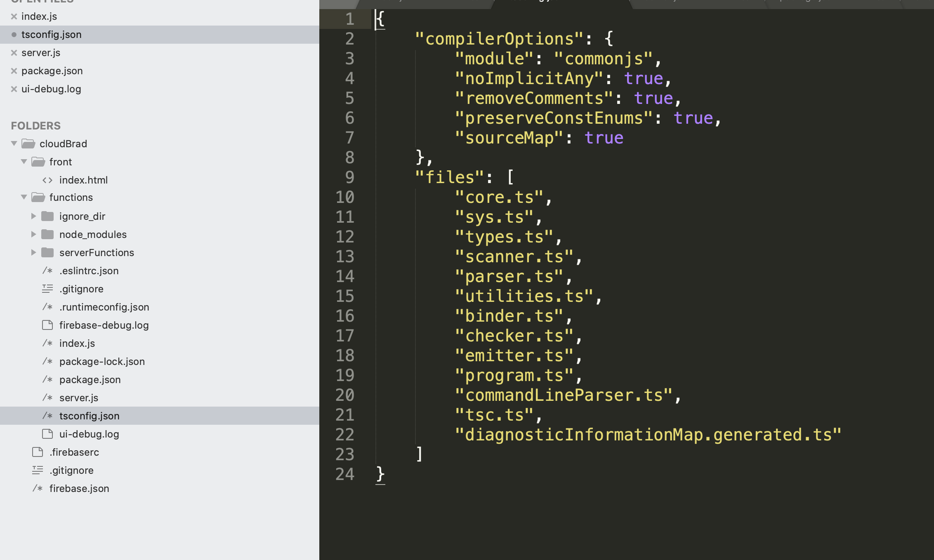This screenshot has height=560, width=934.
Task: Click the .firebaserc file icon
Action: [x=38, y=452]
